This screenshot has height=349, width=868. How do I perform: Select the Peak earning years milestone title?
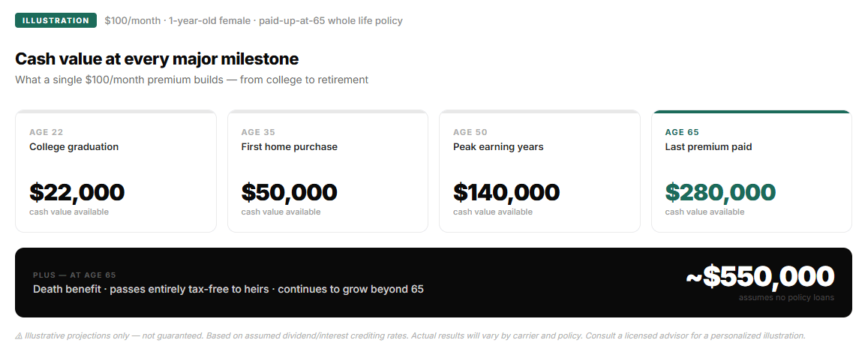tap(498, 147)
